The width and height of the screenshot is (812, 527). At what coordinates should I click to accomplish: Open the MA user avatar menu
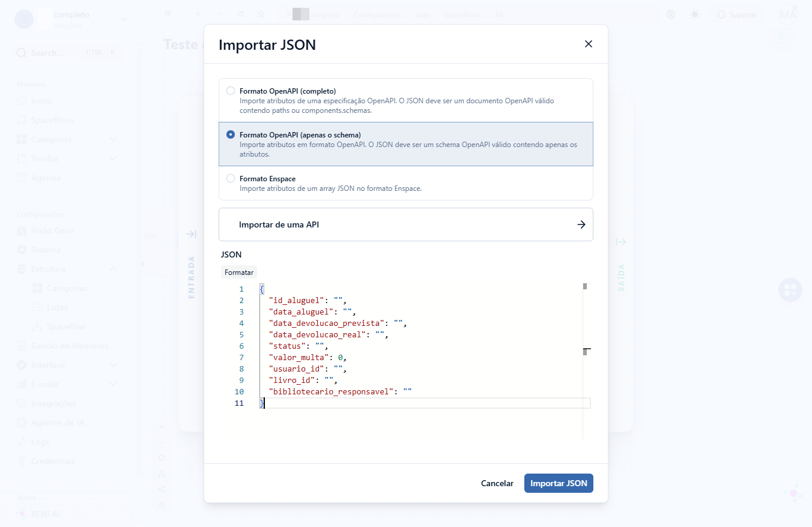[788, 14]
